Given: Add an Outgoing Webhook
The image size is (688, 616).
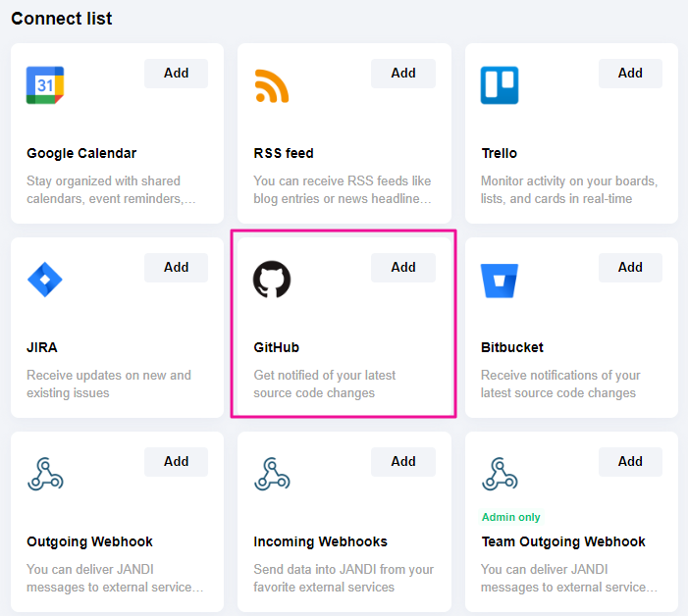Looking at the screenshot, I should 177,462.
